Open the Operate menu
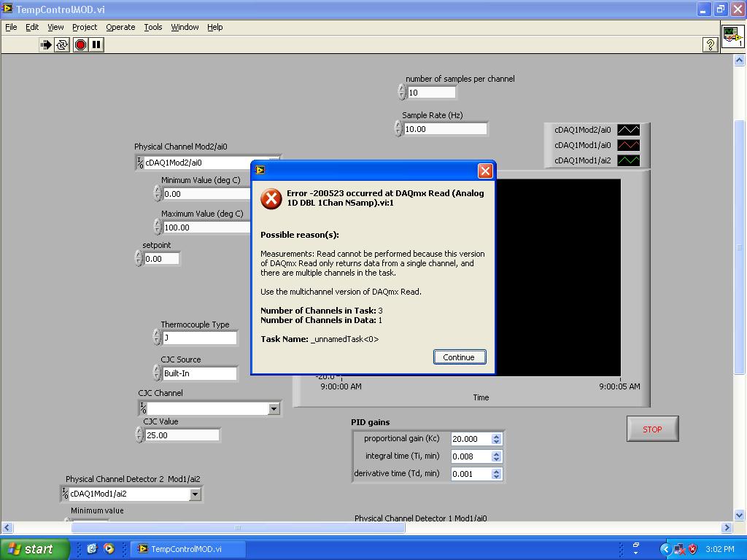This screenshot has height=560, width=747. coord(120,27)
